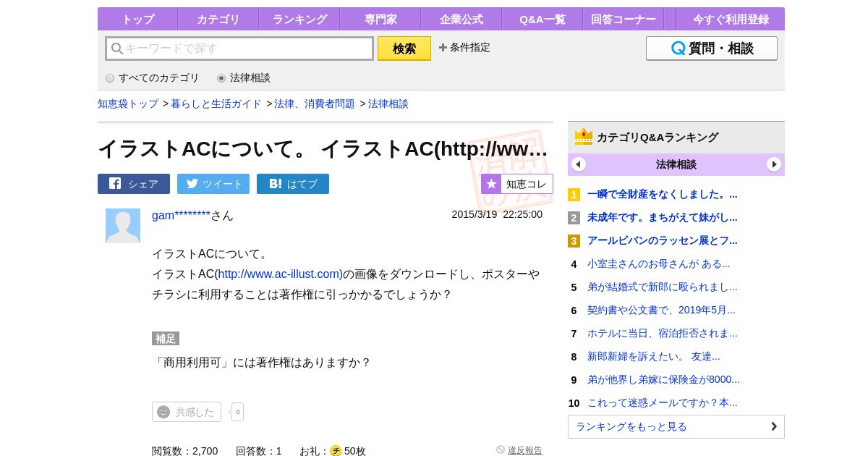This screenshot has height=456, width=868.
Task: Open the ランキング tab
Action: pyautogui.click(x=299, y=19)
